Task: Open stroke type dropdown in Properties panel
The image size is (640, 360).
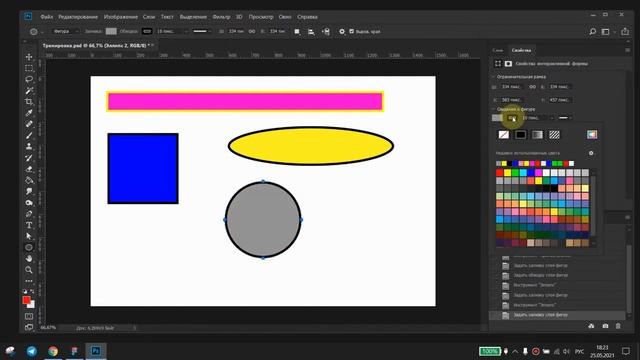Action: (x=565, y=118)
